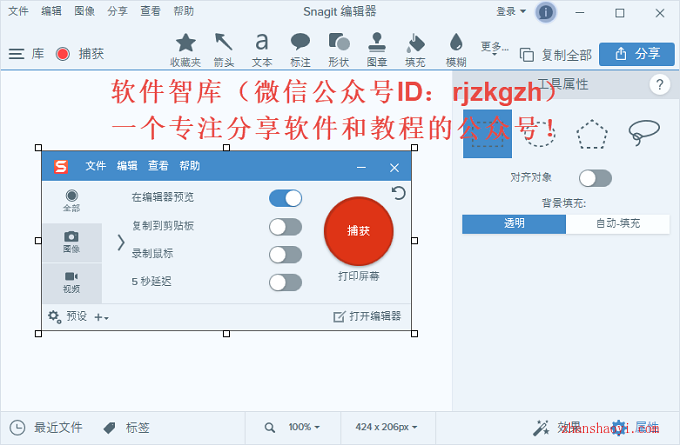The height and width of the screenshot is (445, 680).
Task: Enable 复制到剪贴板 switch
Action: [285, 227]
